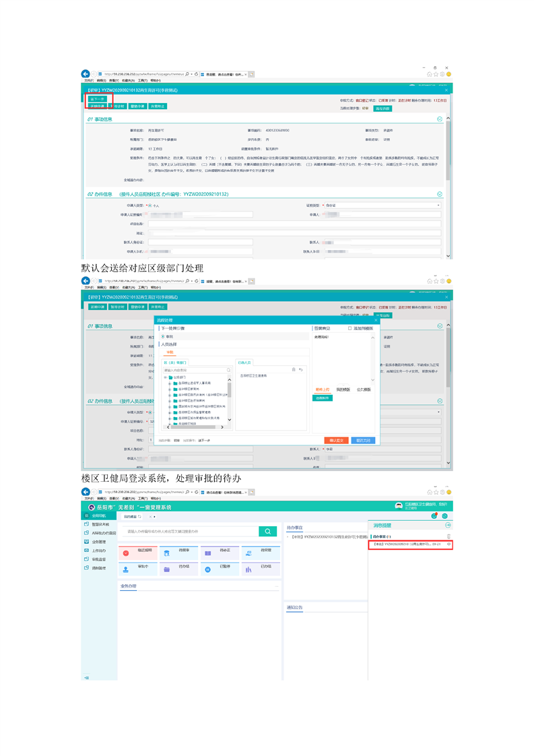Click the green search button in the bottom dashboard
The image size is (534, 756).
268,531
